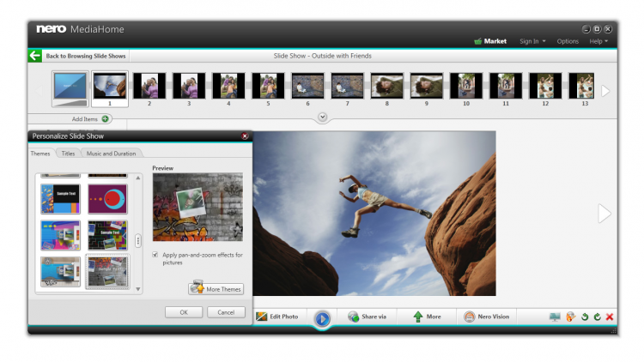Select slide thumbnail number 8
The image size is (644, 362).
point(387,86)
